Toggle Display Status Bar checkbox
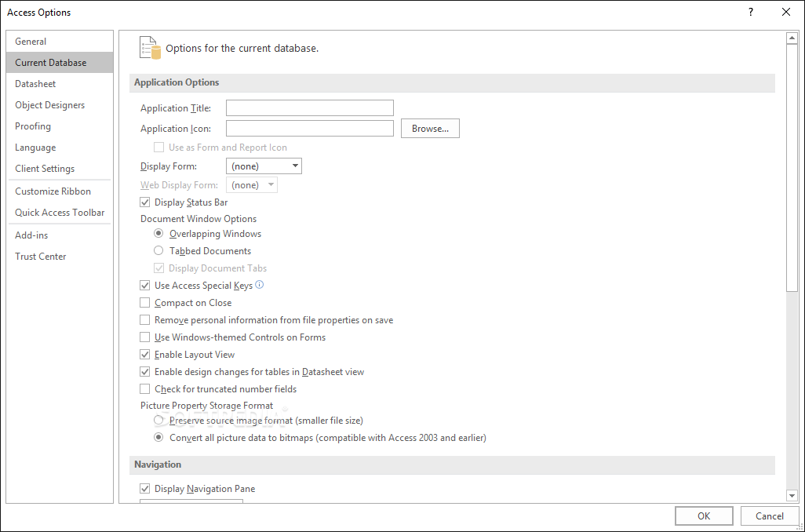This screenshot has height=532, width=805. (145, 202)
